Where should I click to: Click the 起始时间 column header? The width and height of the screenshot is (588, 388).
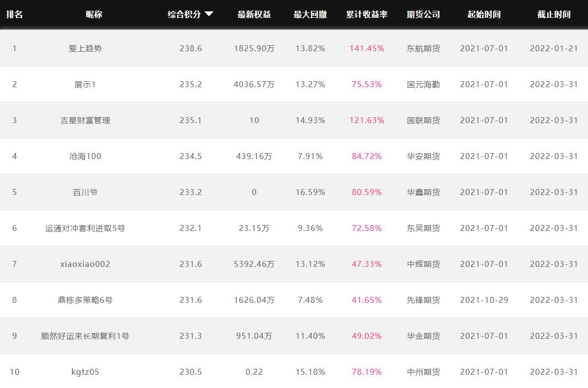coord(484,14)
